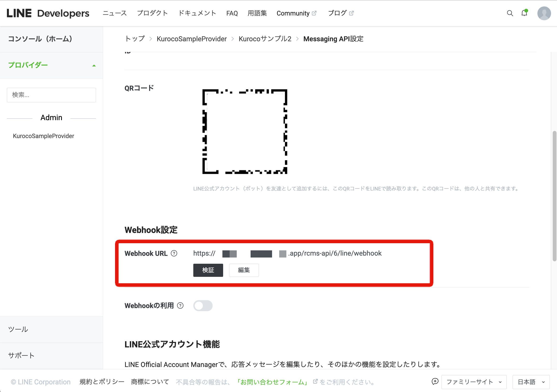This screenshot has height=392, width=557.
Task: Open the user profile avatar
Action: pos(544,13)
